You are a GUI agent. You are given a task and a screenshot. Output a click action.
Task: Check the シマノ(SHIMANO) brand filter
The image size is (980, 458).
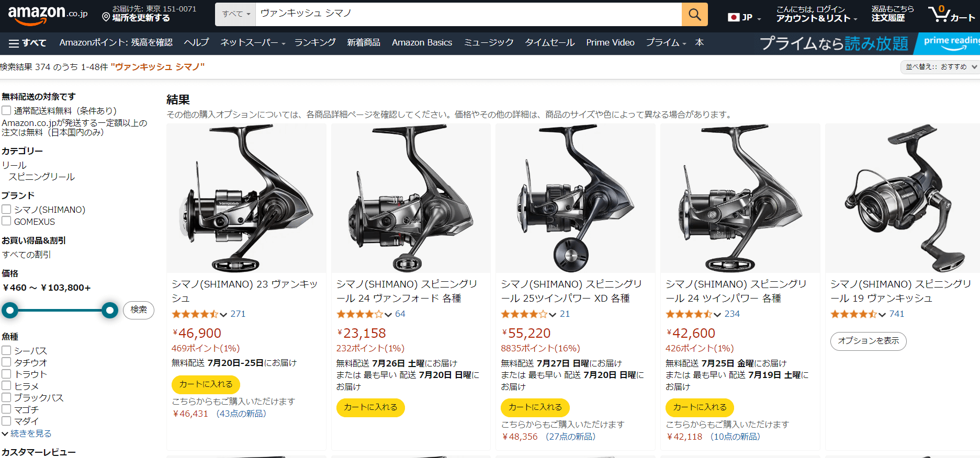[6, 209]
